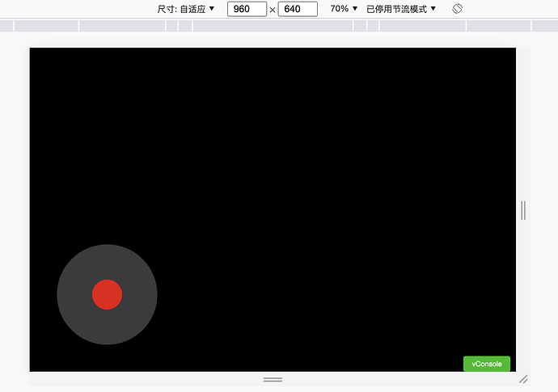The image size is (558, 392).
Task: Click the right-edge viewport resize handle
Action: pyautogui.click(x=523, y=210)
